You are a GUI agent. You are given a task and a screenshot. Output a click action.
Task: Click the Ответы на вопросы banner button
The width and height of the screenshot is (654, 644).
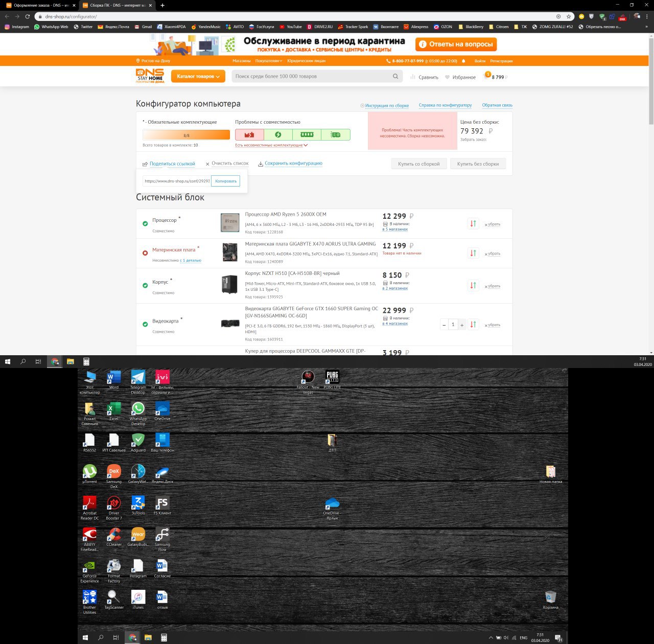[456, 44]
